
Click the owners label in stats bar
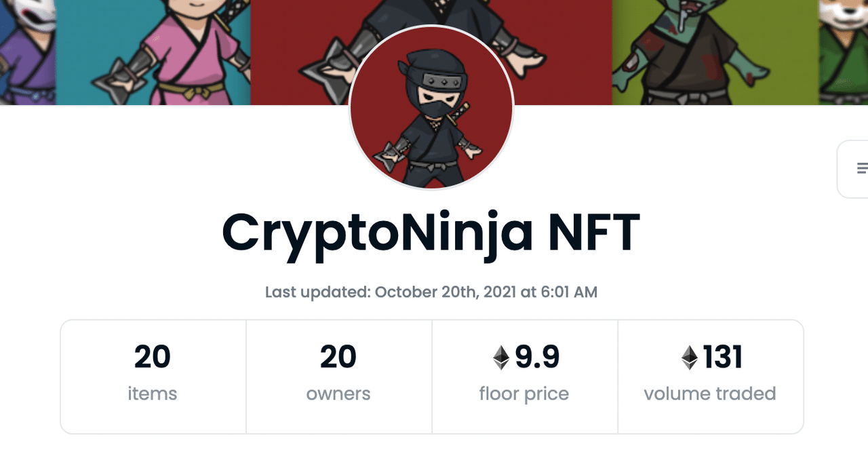pyautogui.click(x=338, y=393)
